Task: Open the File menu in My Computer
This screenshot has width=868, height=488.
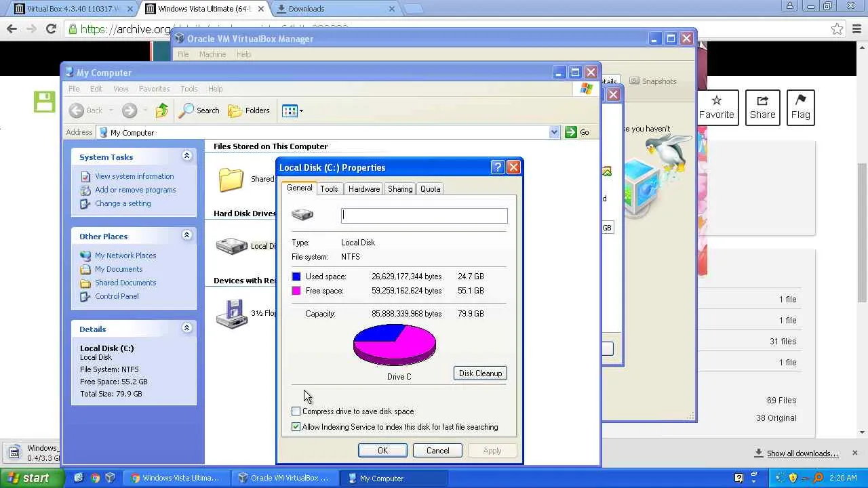Action: (x=74, y=89)
